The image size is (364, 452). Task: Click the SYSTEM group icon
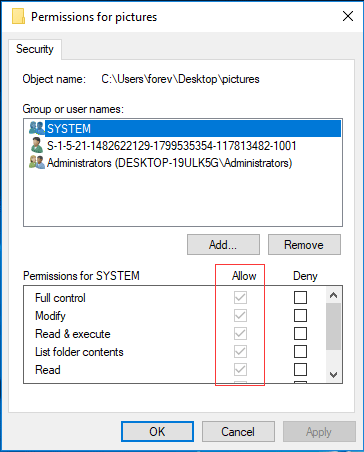point(36,128)
